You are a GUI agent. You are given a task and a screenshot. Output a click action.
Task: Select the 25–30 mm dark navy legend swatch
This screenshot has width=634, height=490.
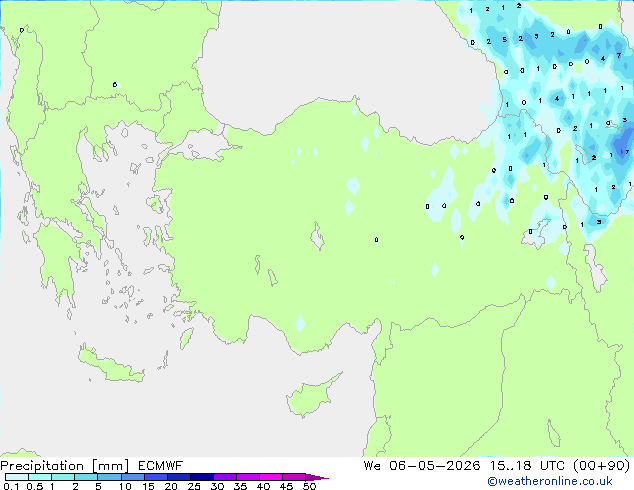point(202,477)
